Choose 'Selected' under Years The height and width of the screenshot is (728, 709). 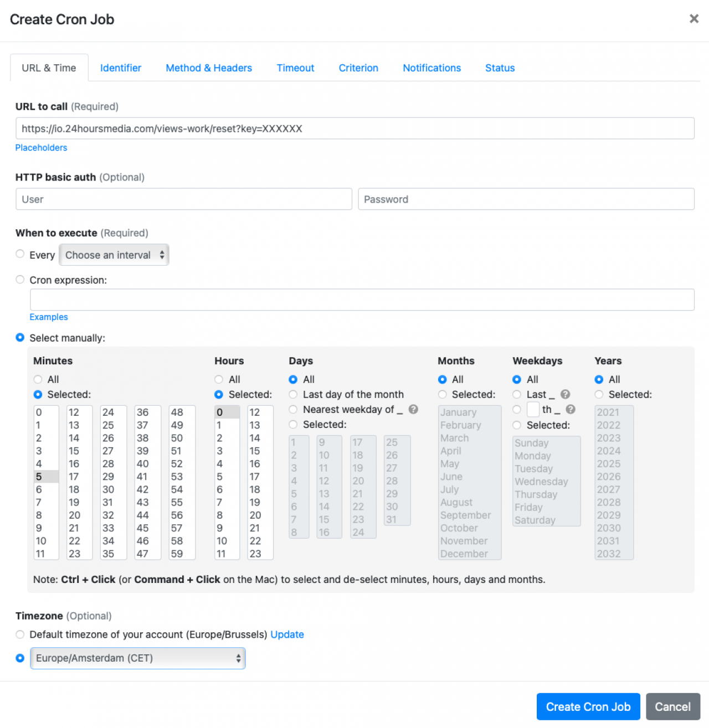click(x=599, y=394)
